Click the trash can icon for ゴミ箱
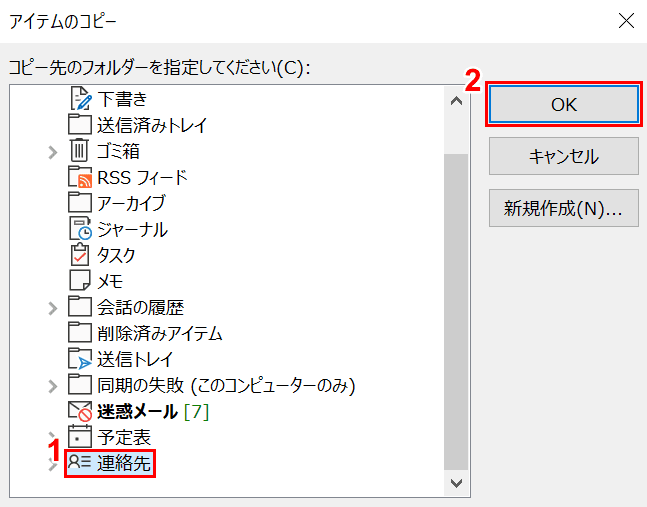 pyautogui.click(x=79, y=150)
